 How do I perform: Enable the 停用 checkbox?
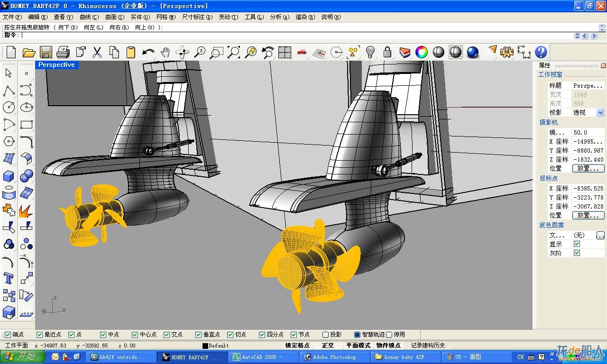coord(389,335)
